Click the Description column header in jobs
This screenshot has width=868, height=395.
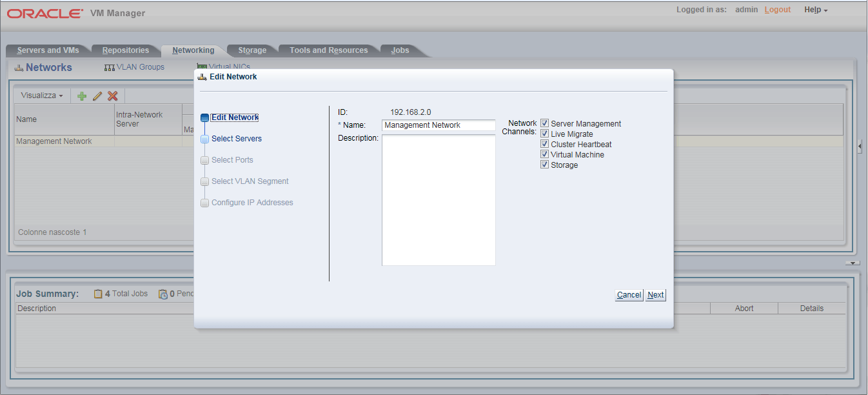click(37, 309)
